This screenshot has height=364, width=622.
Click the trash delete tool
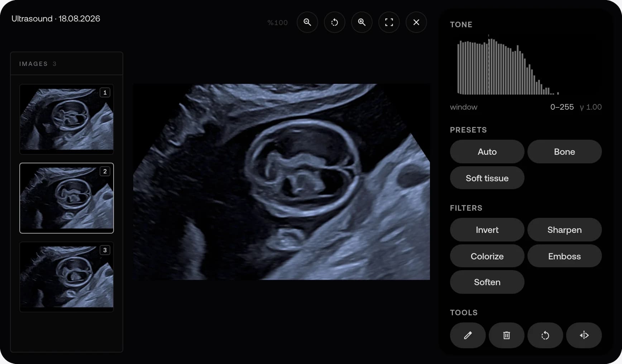click(507, 335)
